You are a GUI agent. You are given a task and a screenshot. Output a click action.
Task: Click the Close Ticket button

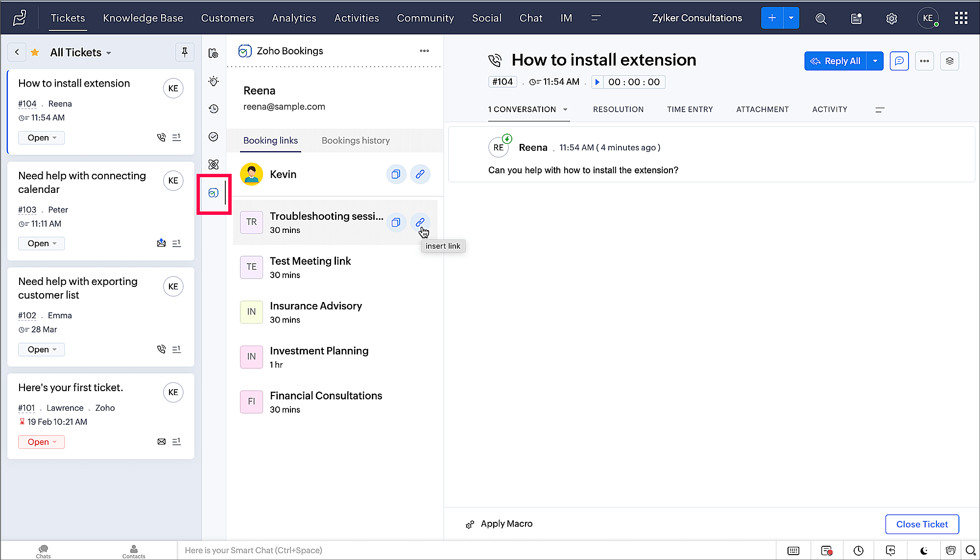tap(922, 524)
